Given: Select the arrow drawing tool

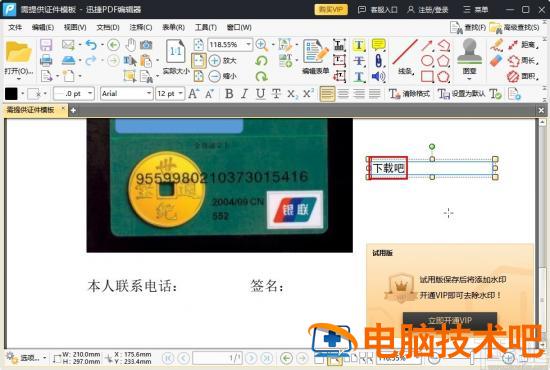Looking at the screenshot, I should [427, 45].
